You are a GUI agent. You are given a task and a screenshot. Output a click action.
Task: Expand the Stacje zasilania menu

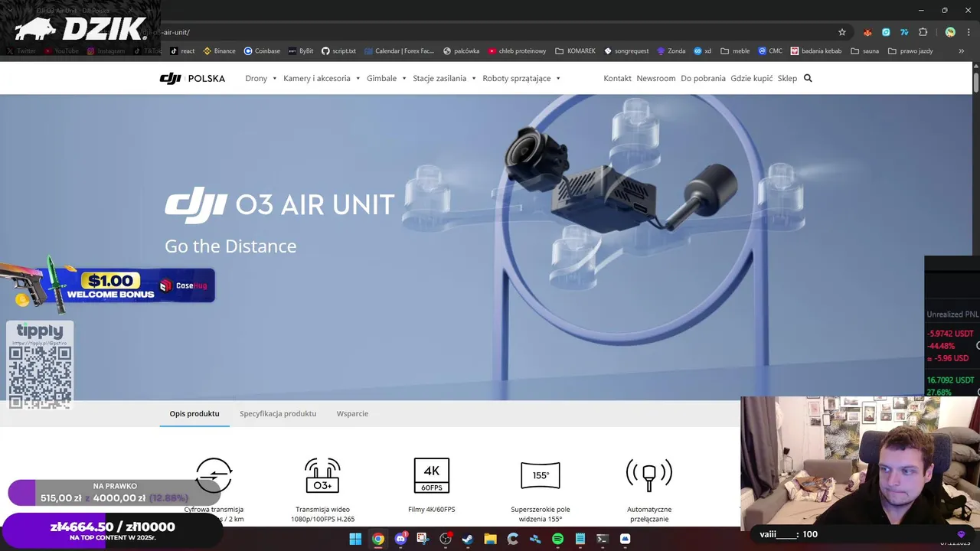[x=444, y=78]
